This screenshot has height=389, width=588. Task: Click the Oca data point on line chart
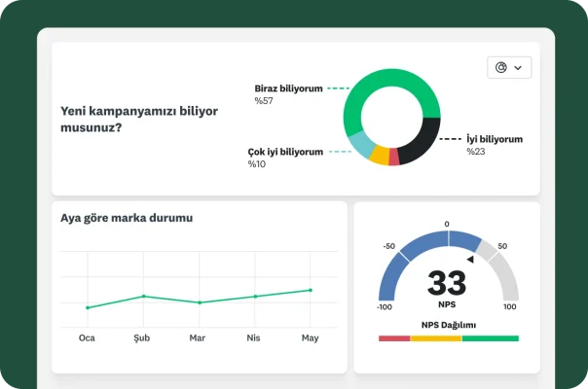(88, 307)
